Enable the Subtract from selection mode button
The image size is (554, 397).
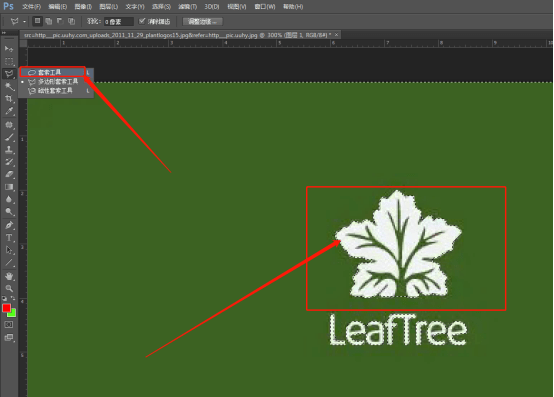(60, 21)
